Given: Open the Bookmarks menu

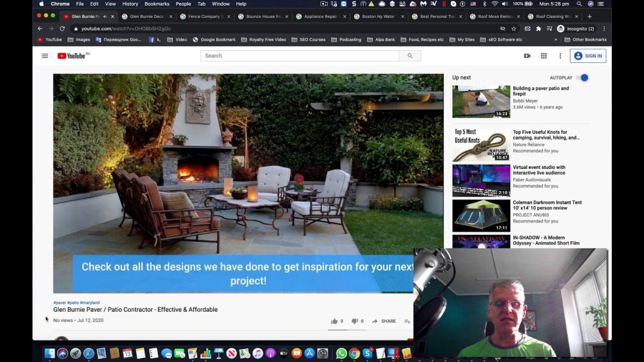Looking at the screenshot, I should coord(157,4).
